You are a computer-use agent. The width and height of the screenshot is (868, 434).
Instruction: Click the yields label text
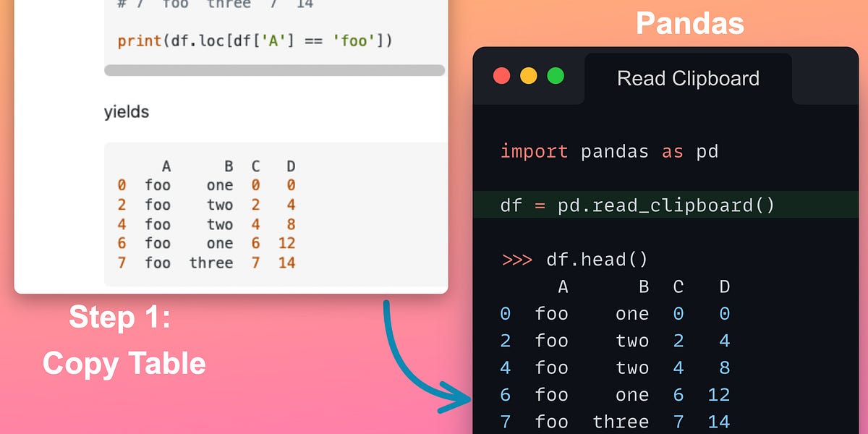[x=127, y=111]
